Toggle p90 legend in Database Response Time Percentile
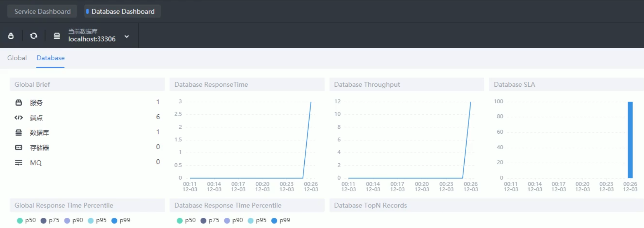 (x=233, y=220)
